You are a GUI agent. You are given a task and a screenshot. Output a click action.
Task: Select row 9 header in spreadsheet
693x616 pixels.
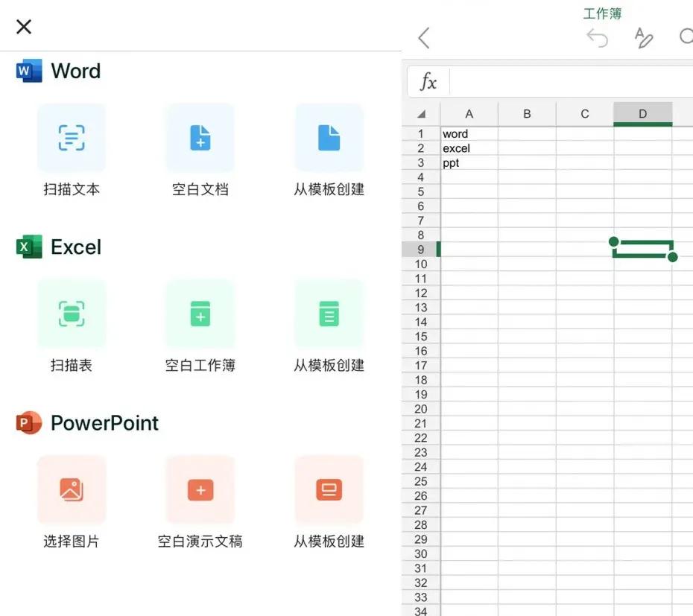click(x=420, y=249)
